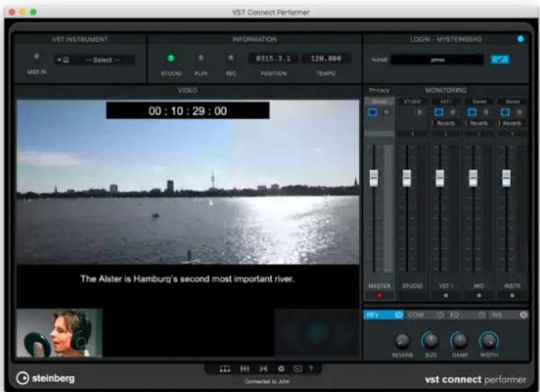
Task: Toggle the blue button on VST I channel
Action: [439, 112]
